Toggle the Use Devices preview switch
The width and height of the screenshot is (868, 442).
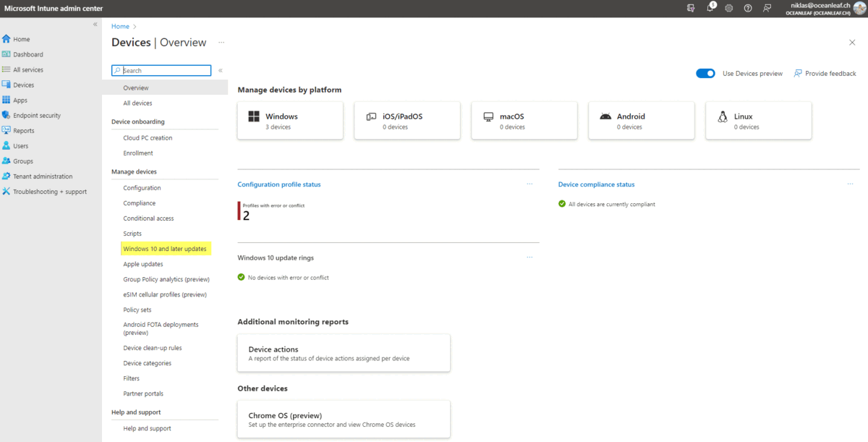click(x=705, y=73)
